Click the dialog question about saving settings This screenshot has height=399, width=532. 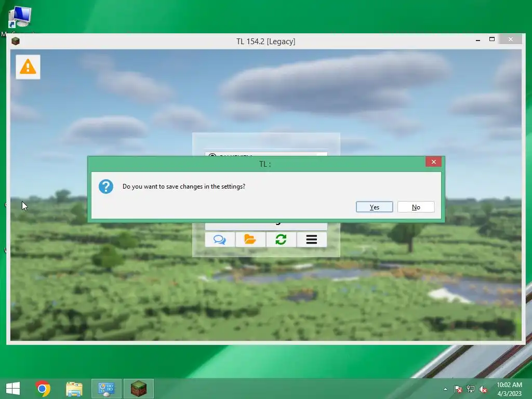[x=183, y=187]
